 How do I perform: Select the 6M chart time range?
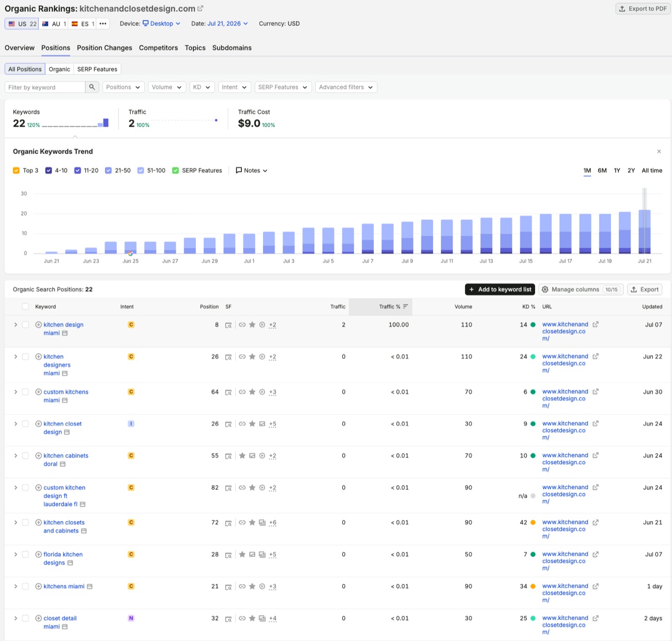click(602, 171)
